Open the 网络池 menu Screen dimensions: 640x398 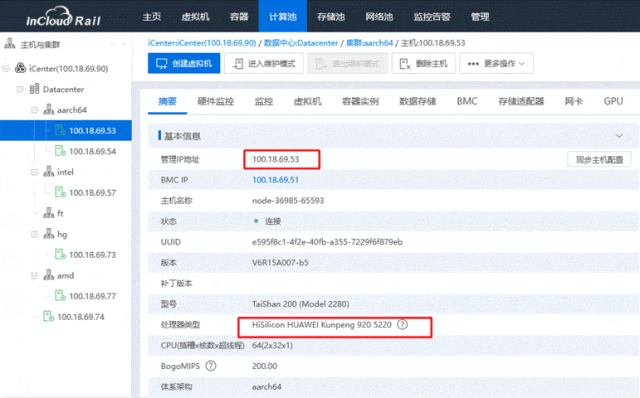click(379, 17)
